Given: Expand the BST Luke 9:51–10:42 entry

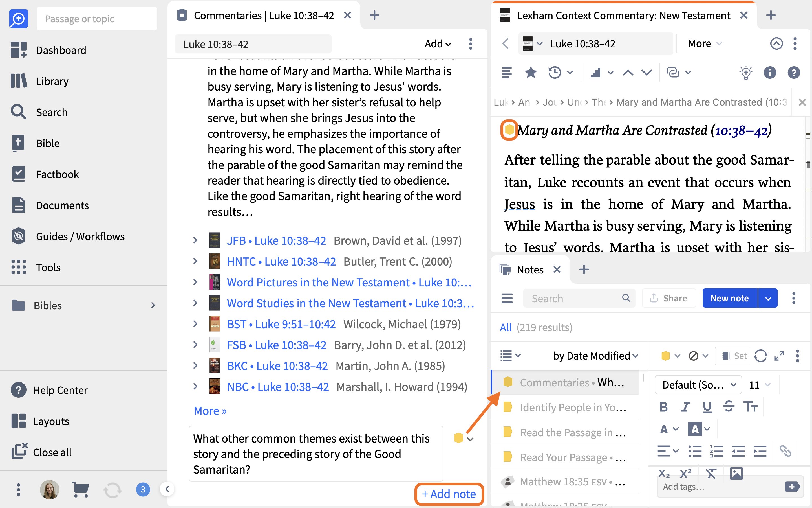Looking at the screenshot, I should (x=195, y=324).
